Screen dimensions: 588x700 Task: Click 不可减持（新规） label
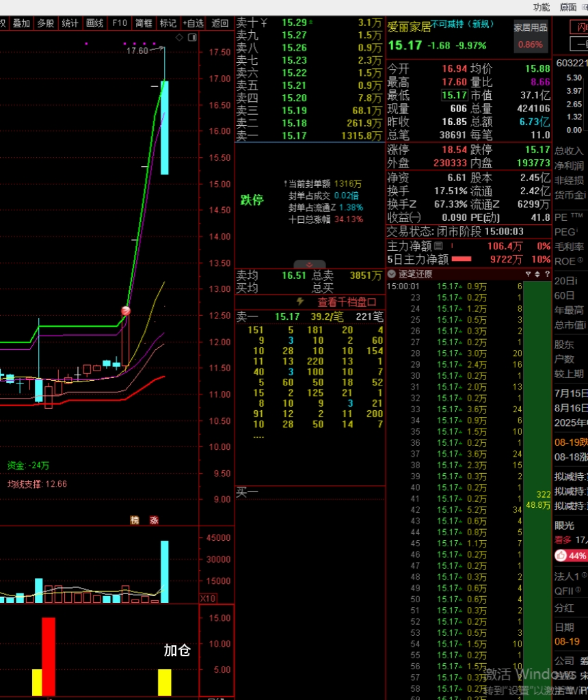click(463, 24)
